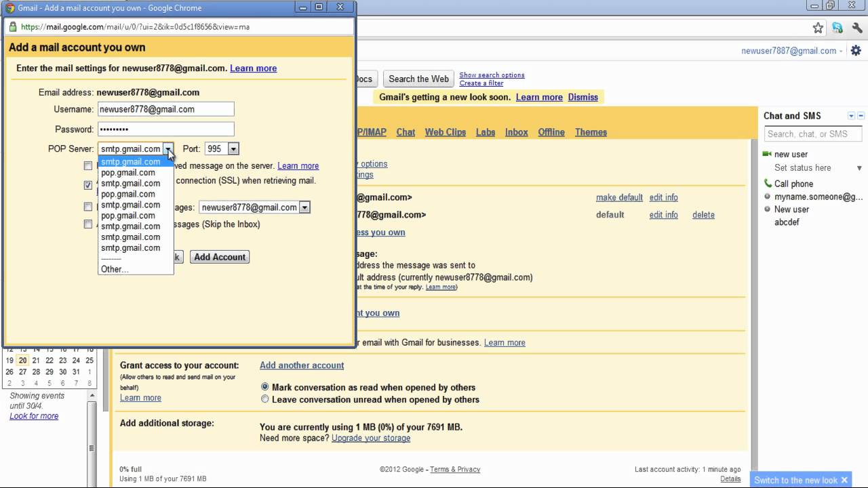Click the Search the Web button
Viewport: 868px width, 488px height.
pyautogui.click(x=418, y=79)
